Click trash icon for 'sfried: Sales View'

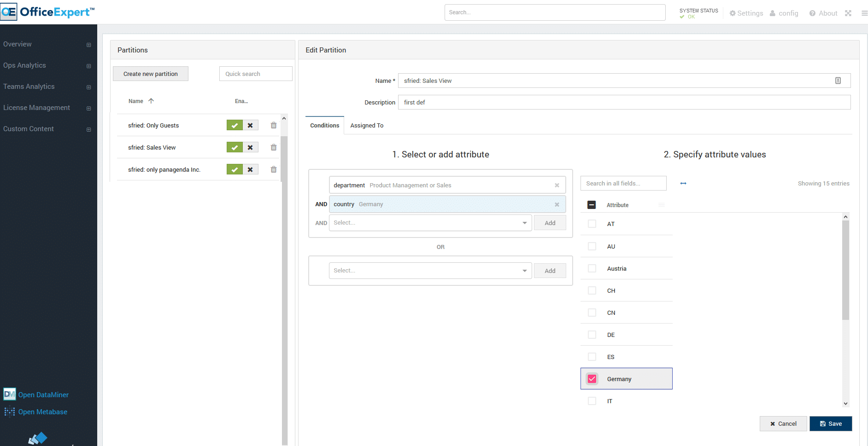pos(274,147)
